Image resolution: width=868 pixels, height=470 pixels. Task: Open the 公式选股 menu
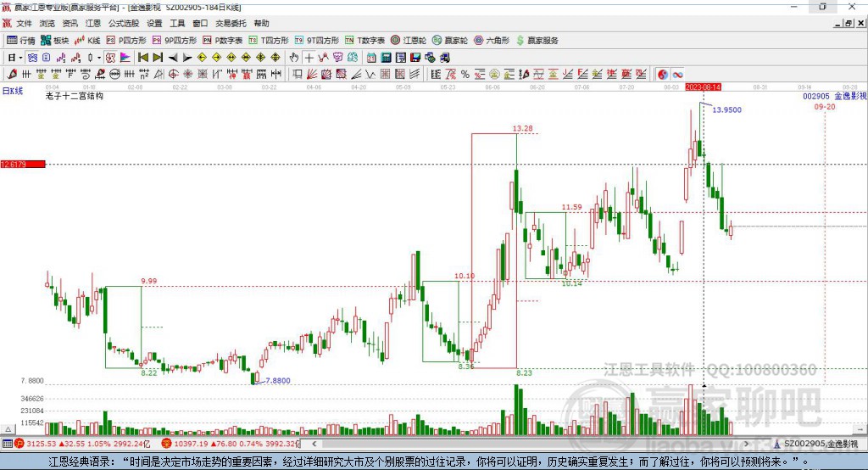click(x=124, y=23)
